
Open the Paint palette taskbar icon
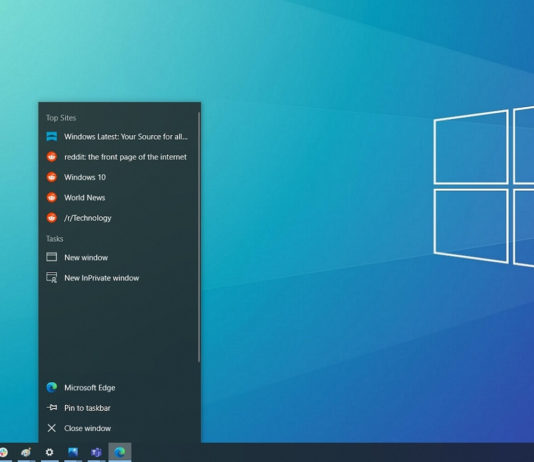point(26,452)
